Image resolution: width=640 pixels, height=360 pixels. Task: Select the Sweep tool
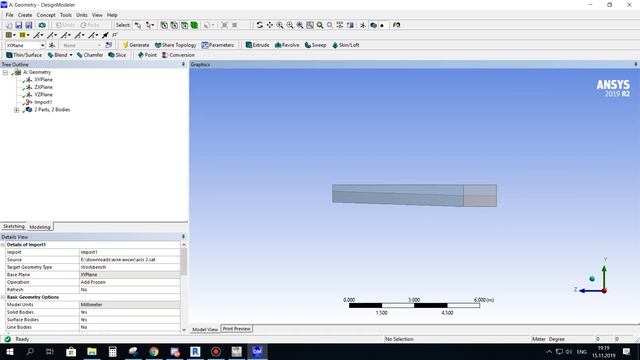tap(316, 45)
